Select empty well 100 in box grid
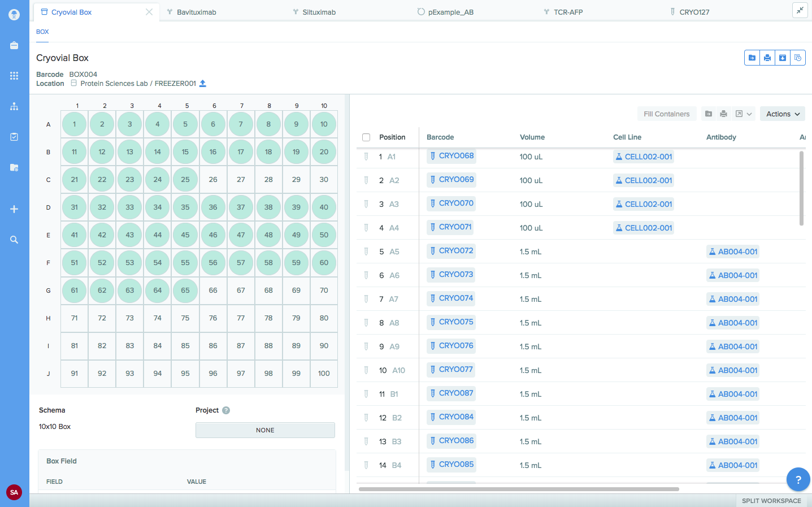The image size is (812, 507). 324,374
